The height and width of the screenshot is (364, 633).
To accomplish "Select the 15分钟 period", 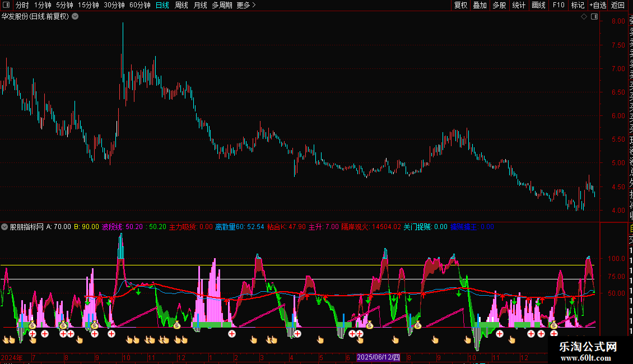I will coord(89,5).
